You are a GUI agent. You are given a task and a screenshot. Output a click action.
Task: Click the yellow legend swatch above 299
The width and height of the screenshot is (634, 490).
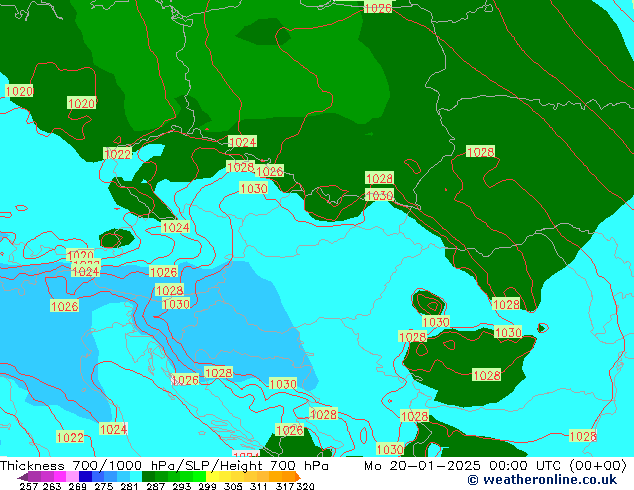click(212, 476)
